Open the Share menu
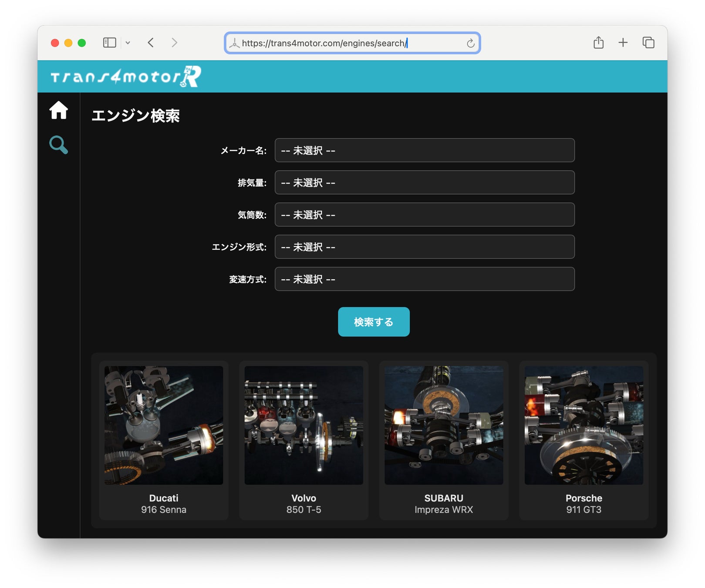The height and width of the screenshot is (588, 705). 598,42
